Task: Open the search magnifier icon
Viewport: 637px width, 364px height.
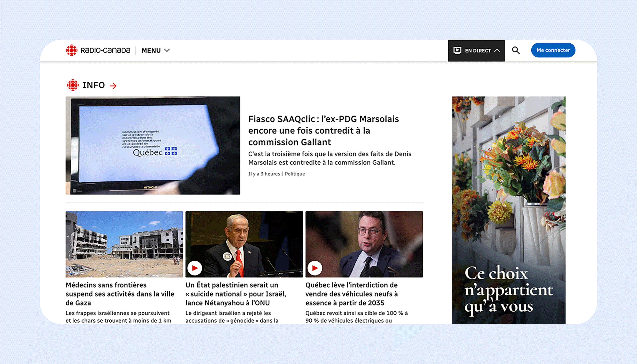Action: coord(516,50)
